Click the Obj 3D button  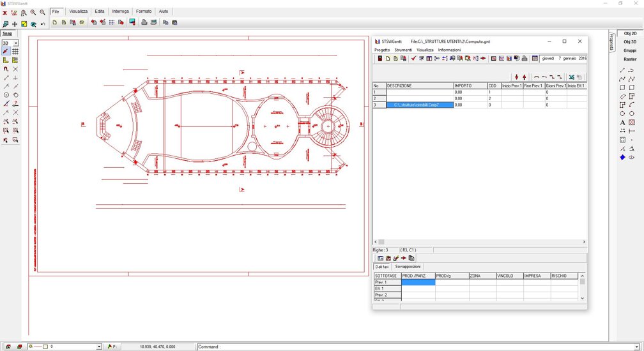(x=630, y=41)
